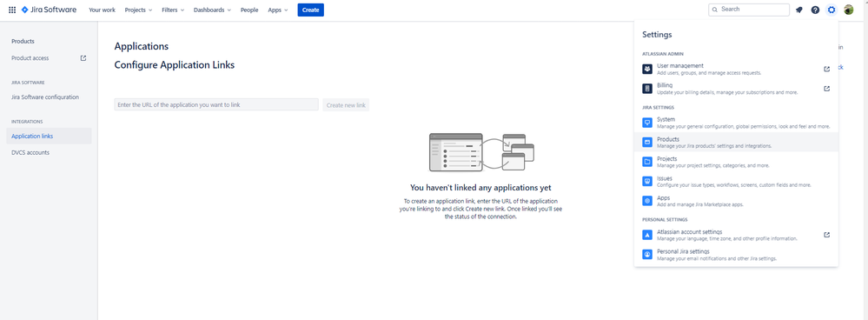This screenshot has height=320, width=868.
Task: Select Application links in sidebar
Action: coord(49,137)
